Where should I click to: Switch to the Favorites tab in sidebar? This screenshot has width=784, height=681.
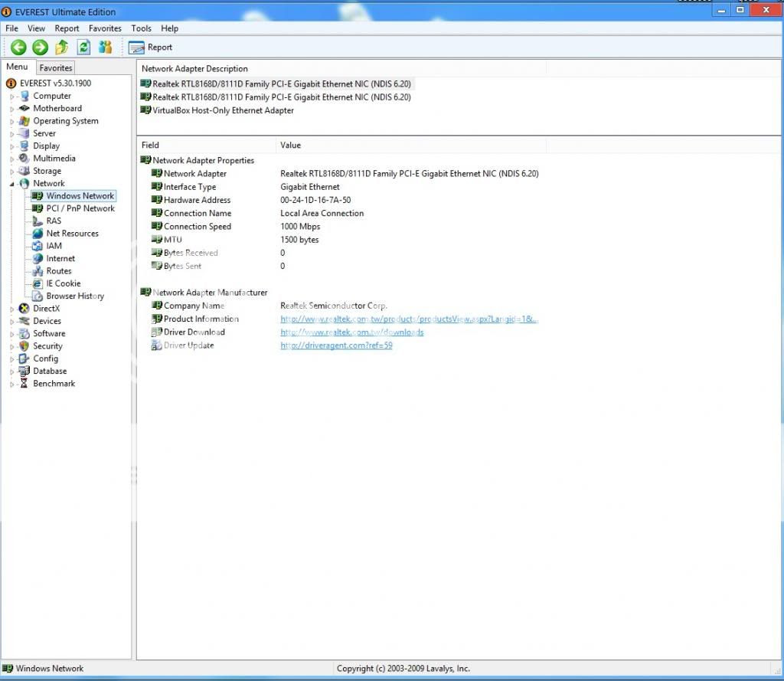56,67
